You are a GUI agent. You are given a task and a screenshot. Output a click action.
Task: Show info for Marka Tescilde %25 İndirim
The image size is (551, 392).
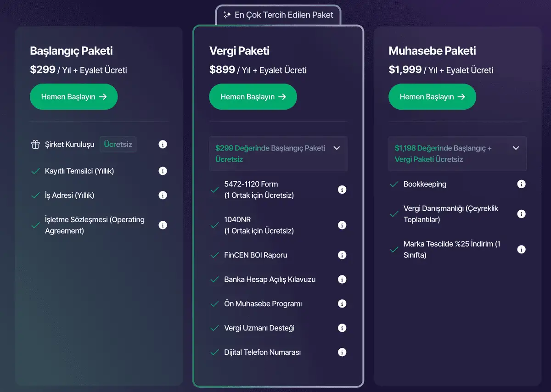click(x=521, y=249)
